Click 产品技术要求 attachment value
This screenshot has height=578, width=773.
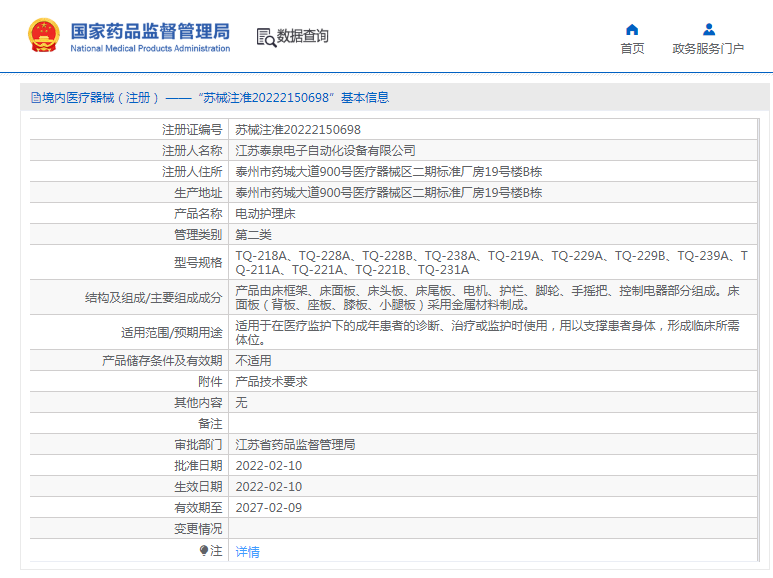(x=271, y=382)
